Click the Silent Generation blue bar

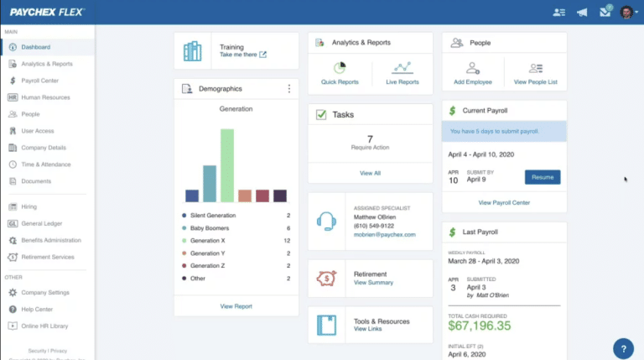click(192, 196)
